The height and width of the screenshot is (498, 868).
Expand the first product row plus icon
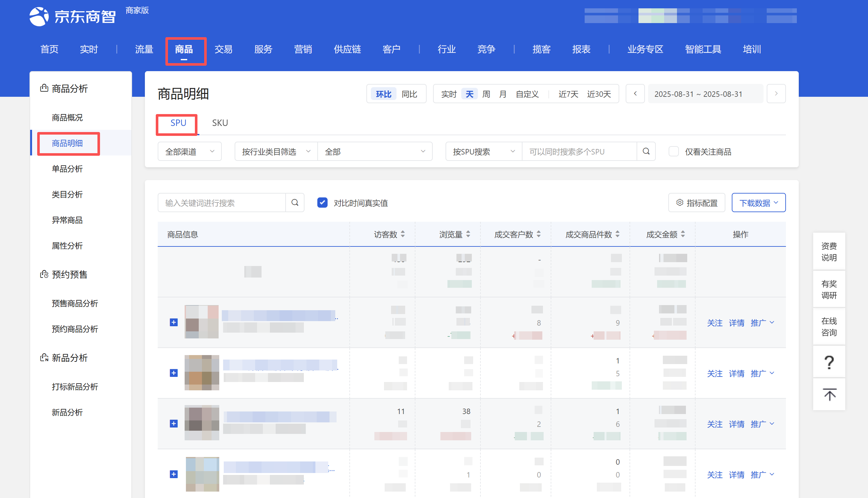tap(174, 322)
